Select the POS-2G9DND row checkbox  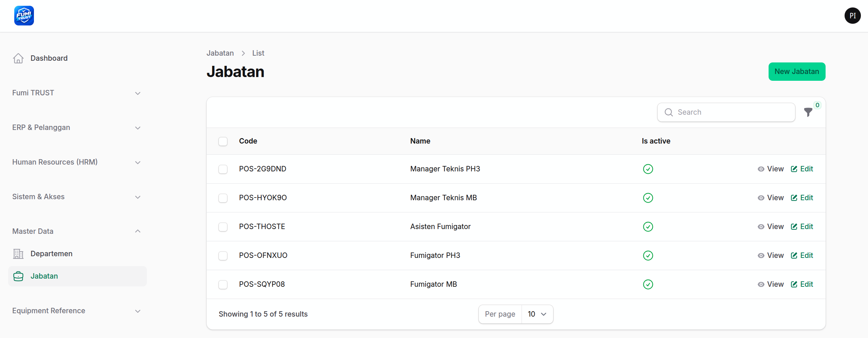pos(223,169)
